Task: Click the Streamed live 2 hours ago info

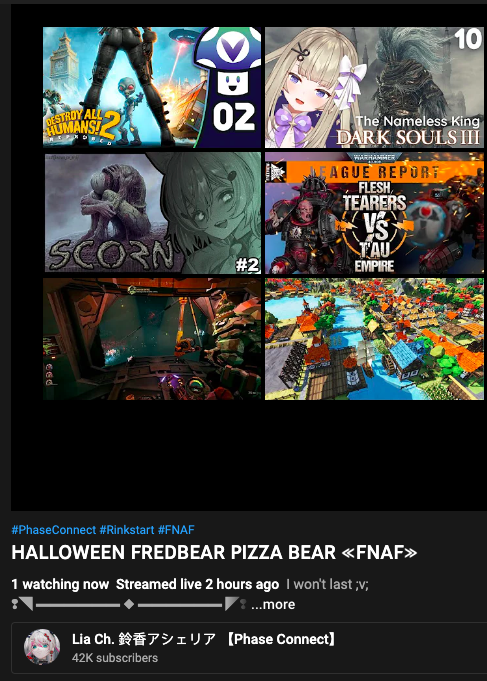Action: [x=197, y=584]
